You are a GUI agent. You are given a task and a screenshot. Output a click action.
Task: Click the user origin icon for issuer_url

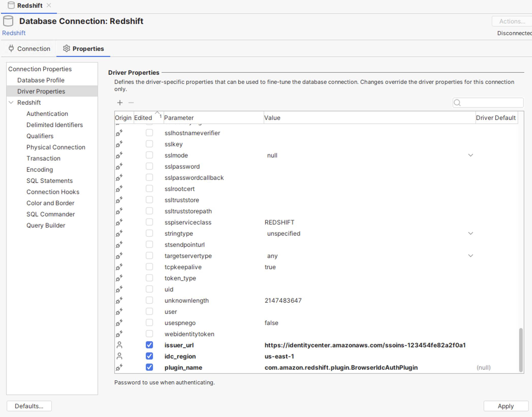(119, 345)
